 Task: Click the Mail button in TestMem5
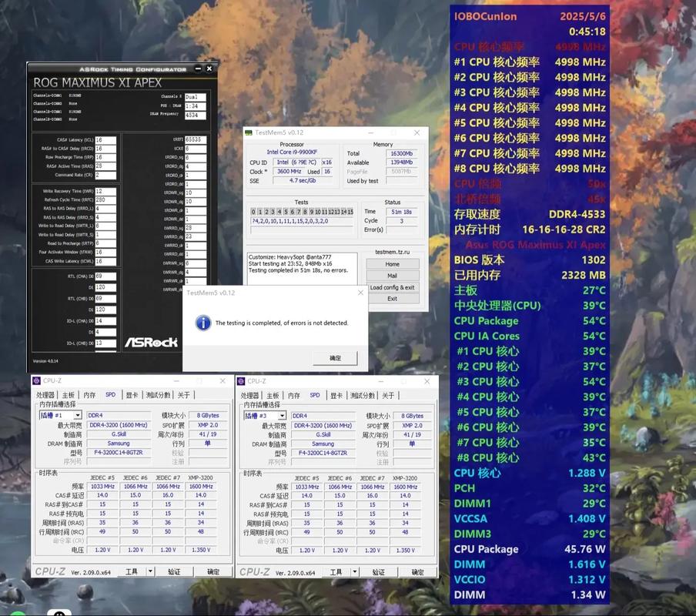pos(392,275)
